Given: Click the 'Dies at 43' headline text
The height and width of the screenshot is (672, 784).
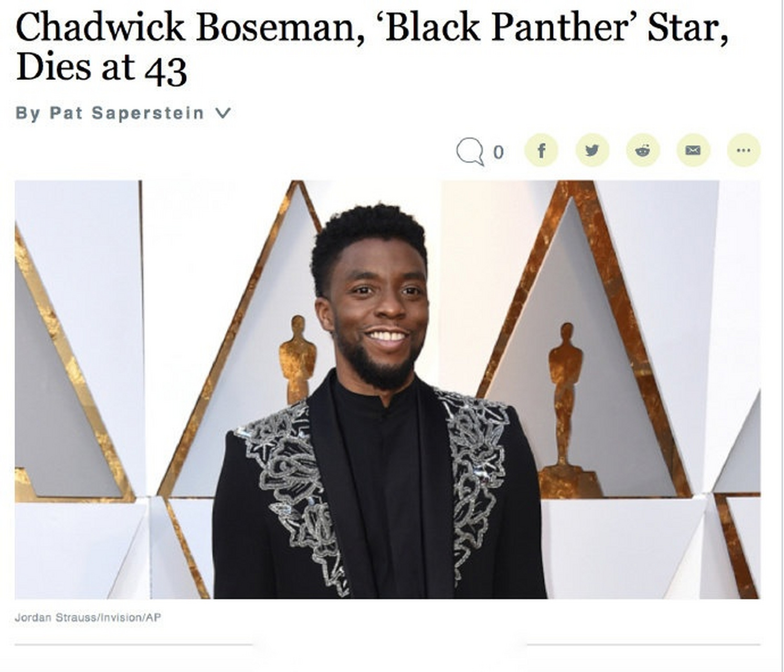Looking at the screenshot, I should pos(101,68).
